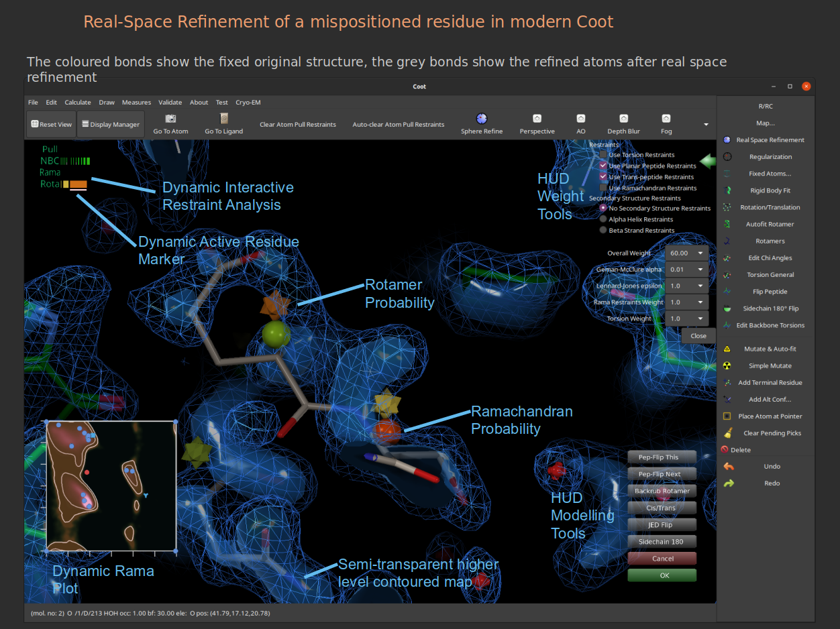The height and width of the screenshot is (629, 840).
Task: Click the Undo arrow icon
Action: 729,466
